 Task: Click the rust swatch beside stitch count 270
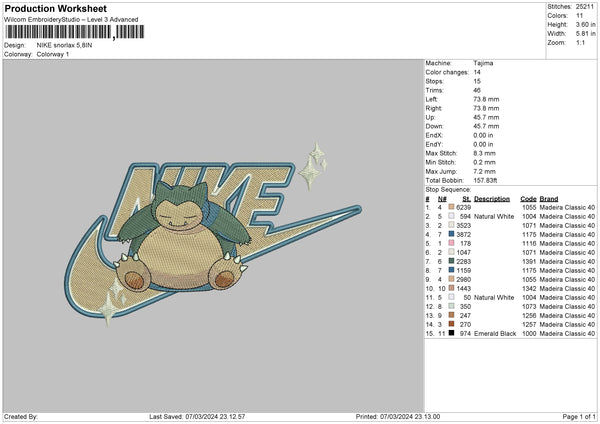click(452, 324)
